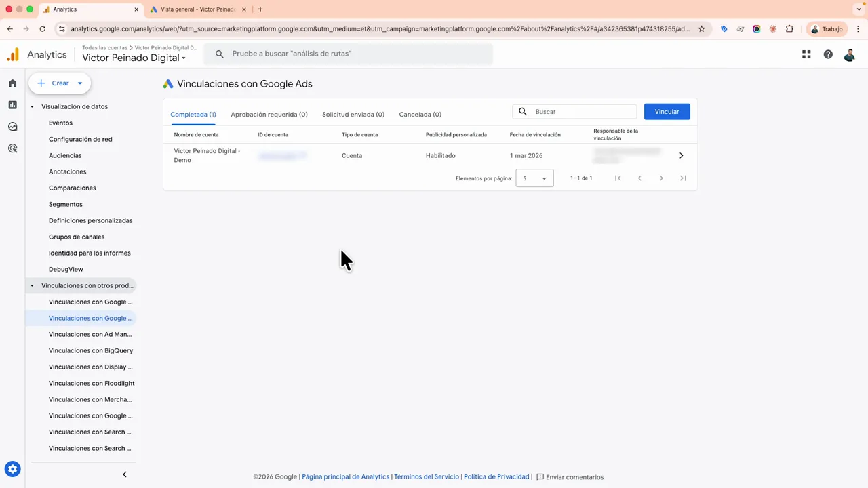Open the Google apps grid icon

coord(806,54)
